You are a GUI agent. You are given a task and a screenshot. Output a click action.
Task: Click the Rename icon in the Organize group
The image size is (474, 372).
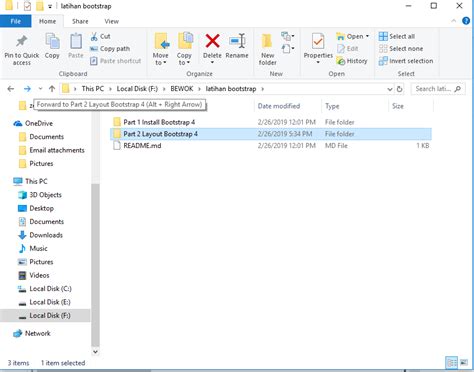(237, 41)
